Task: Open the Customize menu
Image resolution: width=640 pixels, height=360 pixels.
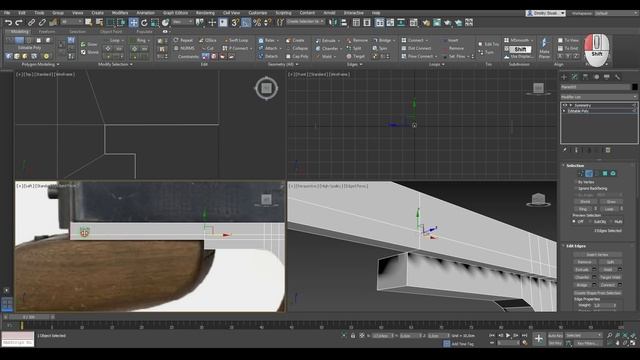Action: pyautogui.click(x=258, y=13)
